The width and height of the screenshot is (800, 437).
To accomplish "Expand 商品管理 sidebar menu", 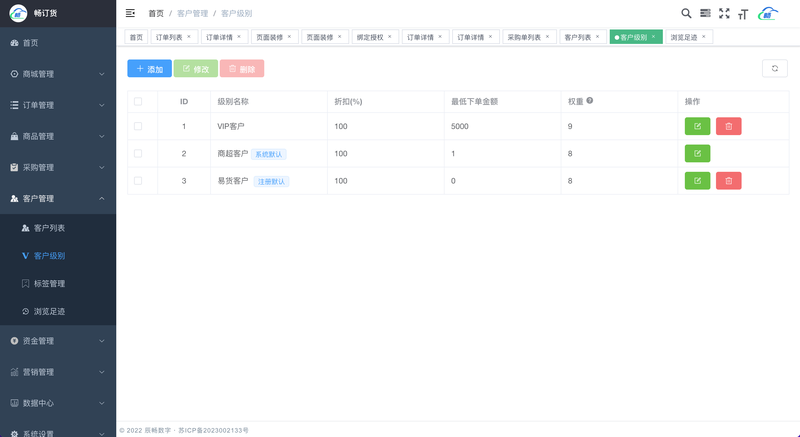I will click(58, 136).
